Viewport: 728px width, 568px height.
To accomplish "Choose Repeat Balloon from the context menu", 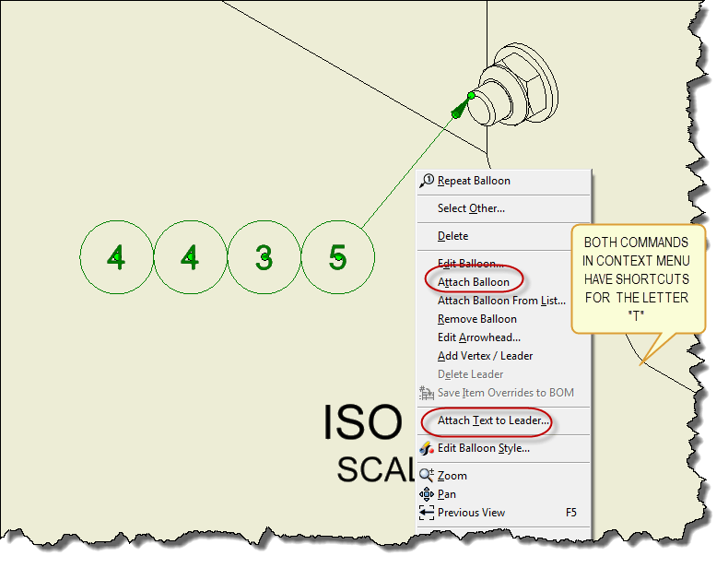I will tap(504, 181).
